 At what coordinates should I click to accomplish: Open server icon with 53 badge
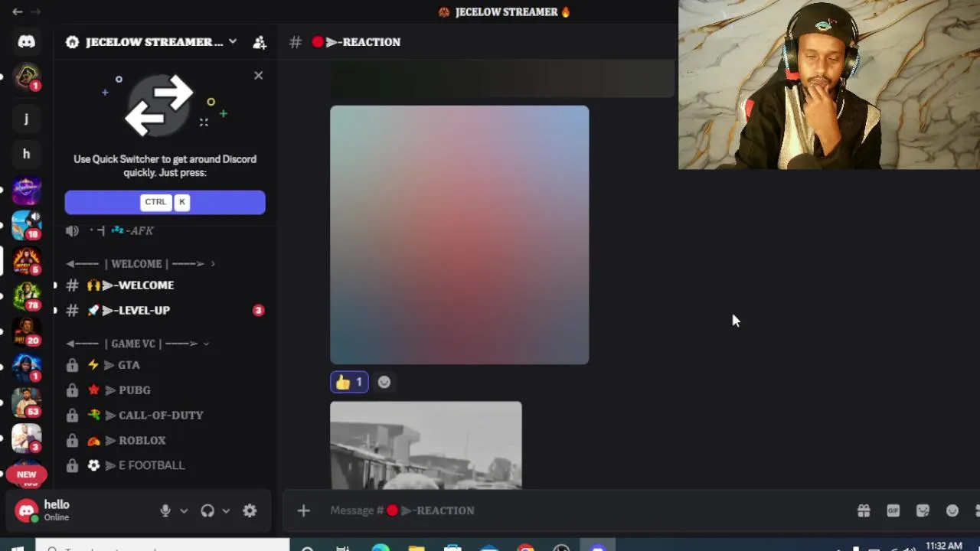click(27, 403)
